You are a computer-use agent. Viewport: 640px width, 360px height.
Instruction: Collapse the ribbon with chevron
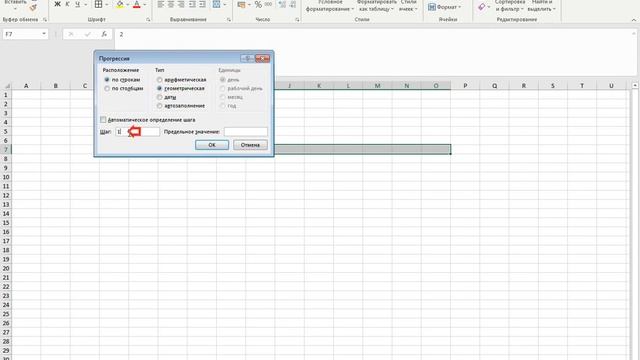coord(633,20)
